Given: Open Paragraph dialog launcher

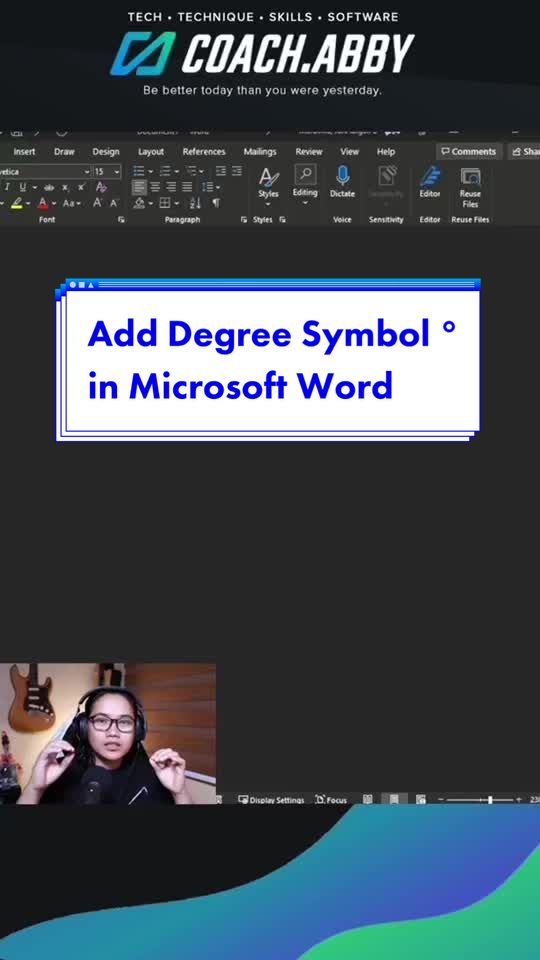Looking at the screenshot, I should [244, 219].
